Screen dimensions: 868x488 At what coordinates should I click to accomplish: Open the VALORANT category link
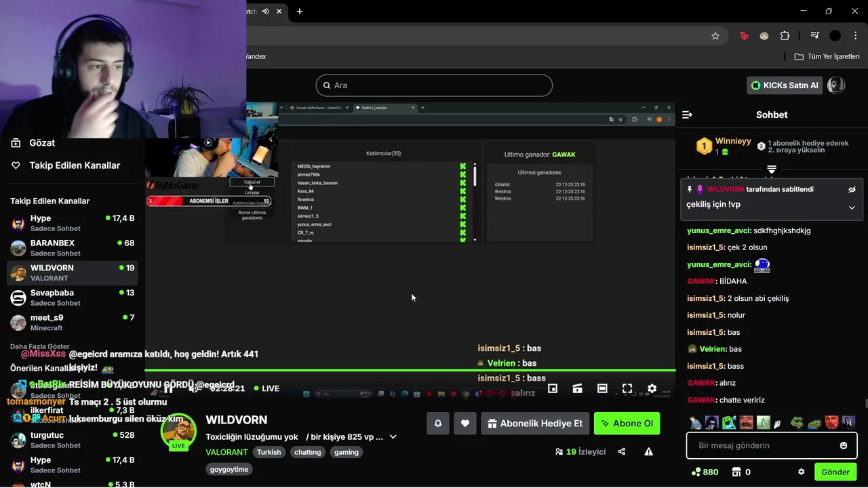point(226,452)
